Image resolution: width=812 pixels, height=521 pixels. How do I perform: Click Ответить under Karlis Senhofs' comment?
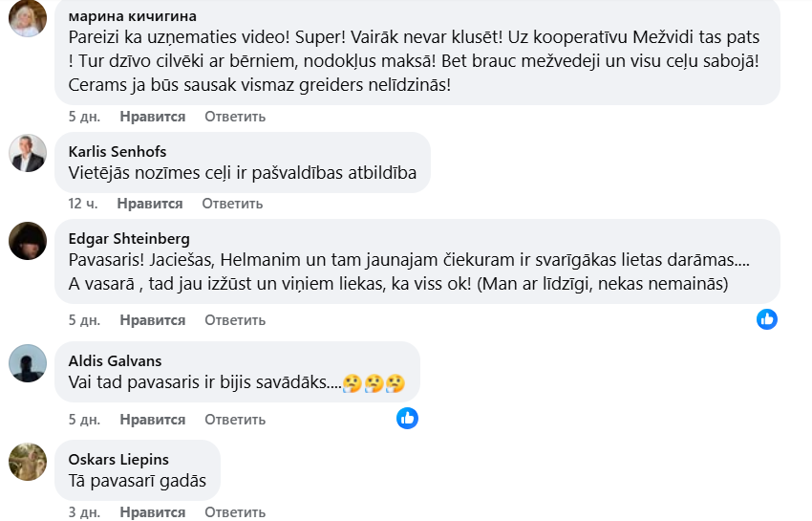(231, 204)
